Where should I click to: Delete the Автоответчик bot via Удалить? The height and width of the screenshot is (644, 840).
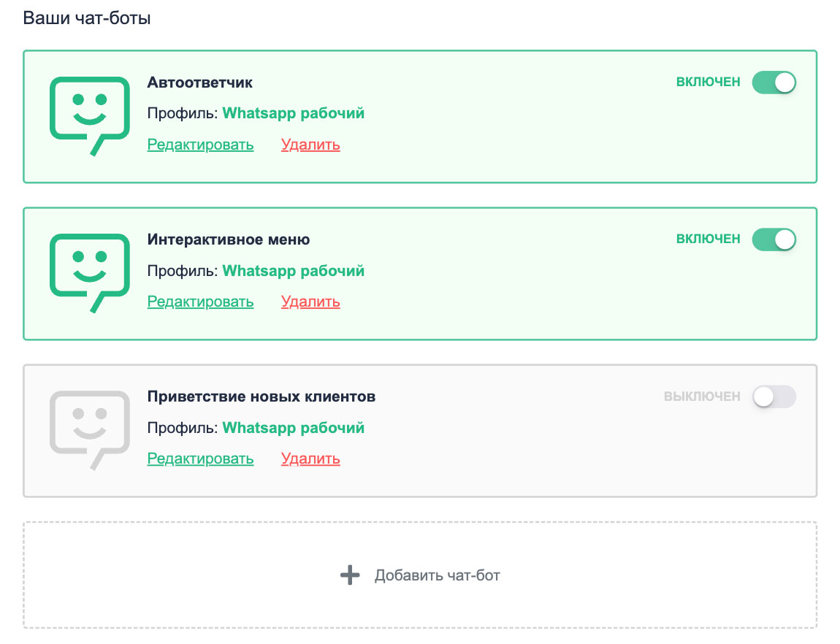pyautogui.click(x=310, y=145)
